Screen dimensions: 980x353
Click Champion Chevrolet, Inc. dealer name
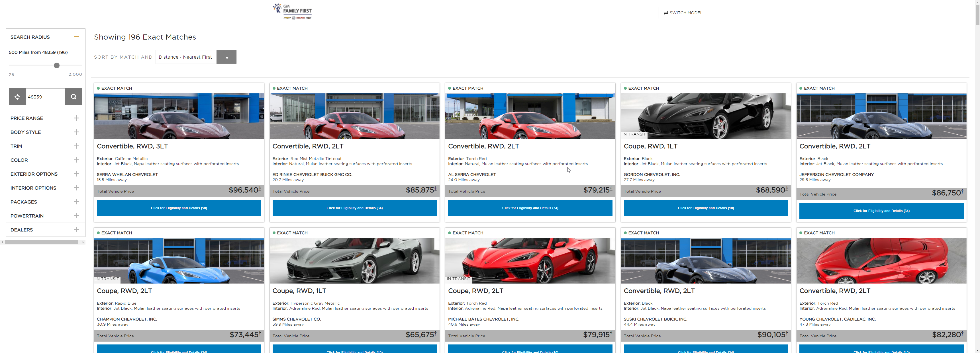point(127,319)
